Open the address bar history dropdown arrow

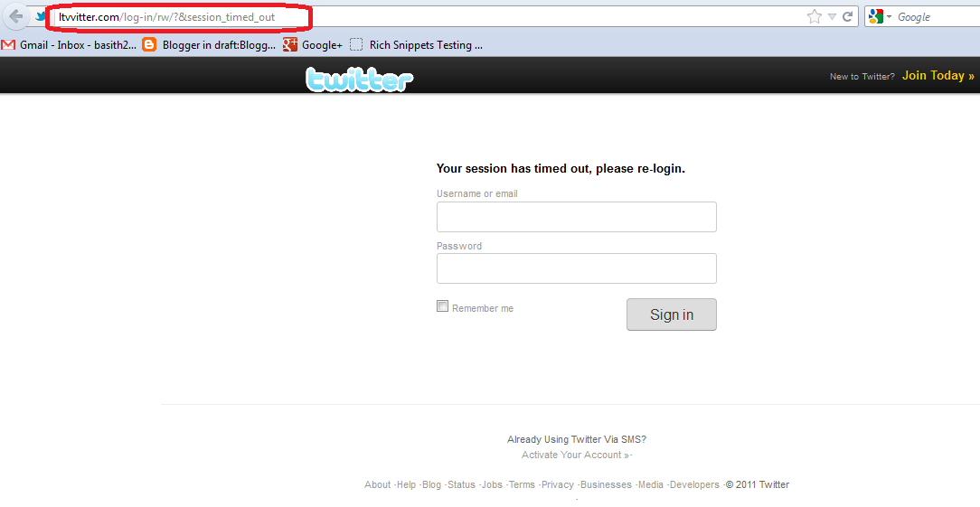click(x=832, y=17)
